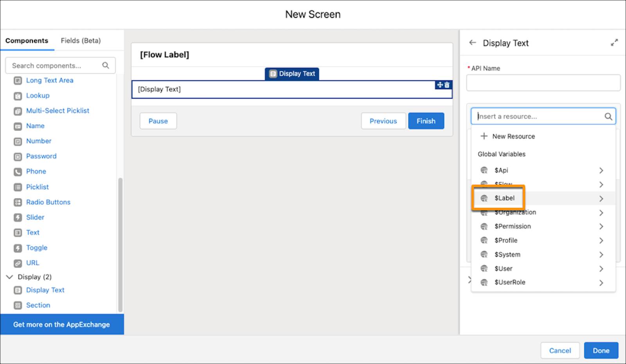
Task: Click the move handle icon on Display Text
Action: click(441, 85)
